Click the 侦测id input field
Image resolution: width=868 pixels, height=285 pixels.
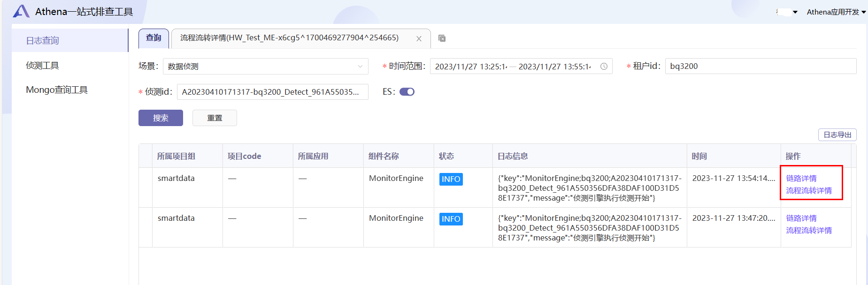[272, 92]
